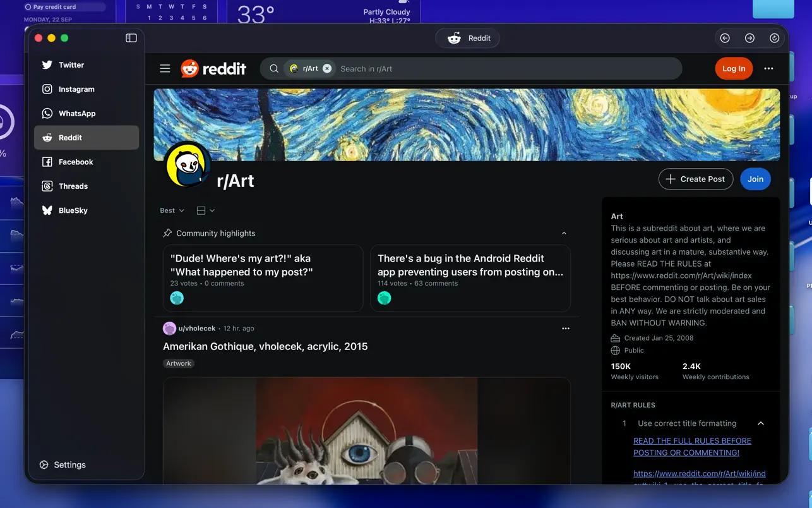This screenshot has width=812, height=508.
Task: Open Instagram in the sidebar
Action: pos(87,89)
